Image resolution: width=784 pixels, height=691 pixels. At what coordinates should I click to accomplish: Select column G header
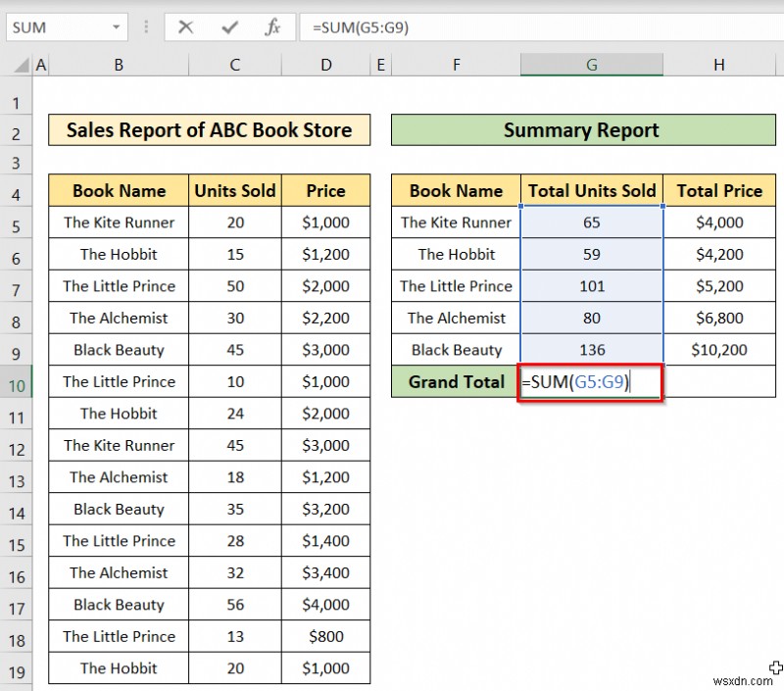coord(591,64)
